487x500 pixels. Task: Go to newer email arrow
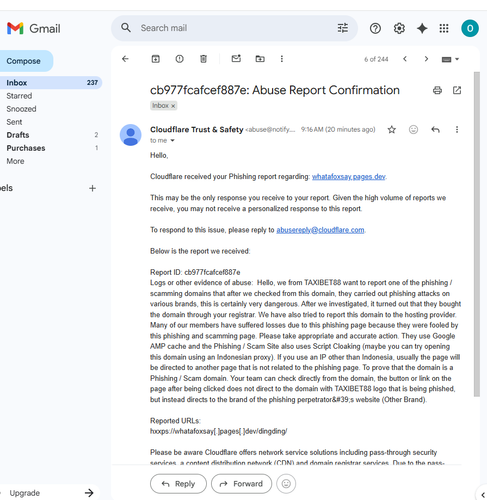click(x=405, y=59)
